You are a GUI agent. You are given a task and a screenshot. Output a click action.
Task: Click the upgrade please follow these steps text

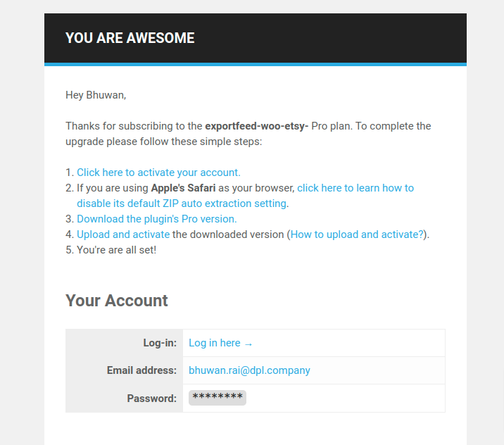[x=164, y=142]
